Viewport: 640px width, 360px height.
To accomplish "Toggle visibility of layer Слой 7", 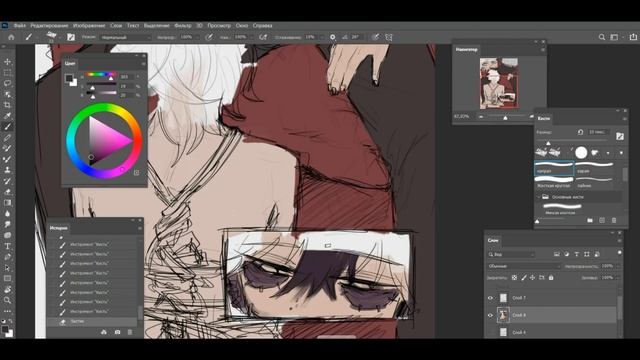I will 490,298.
